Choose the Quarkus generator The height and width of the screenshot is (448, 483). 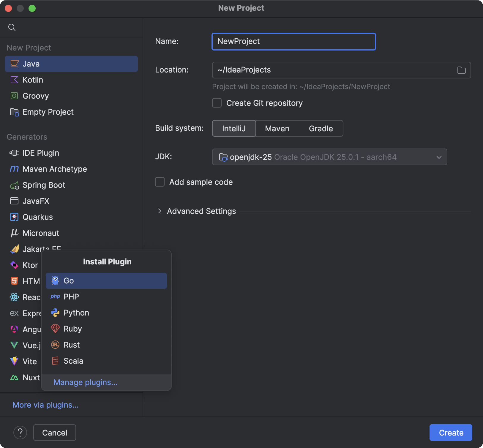click(37, 217)
